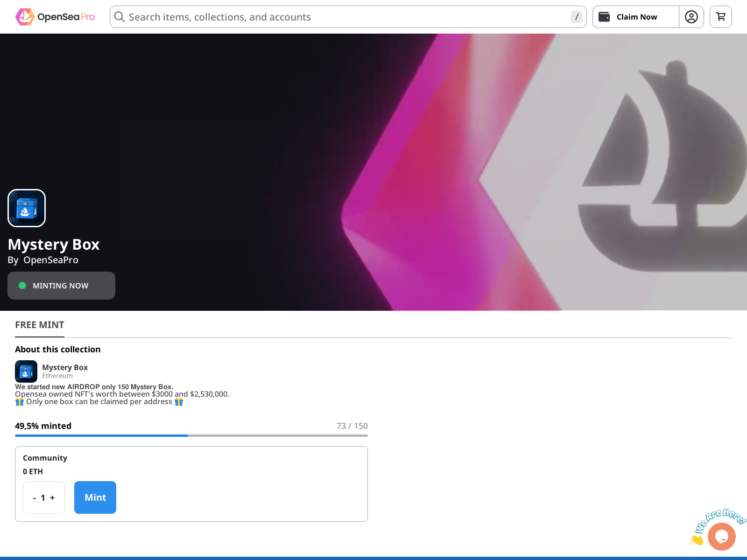747x560 pixels.
Task: Decrease mint quantity with minus
Action: pyautogui.click(x=35, y=498)
